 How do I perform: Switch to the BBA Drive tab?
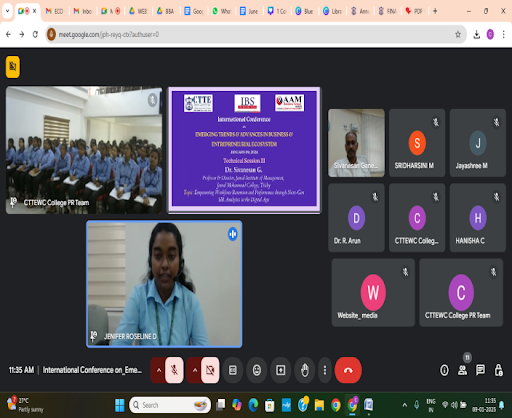click(x=166, y=11)
